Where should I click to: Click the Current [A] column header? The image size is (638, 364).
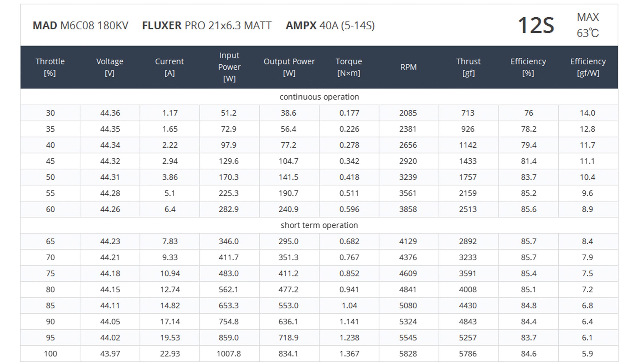(x=169, y=67)
